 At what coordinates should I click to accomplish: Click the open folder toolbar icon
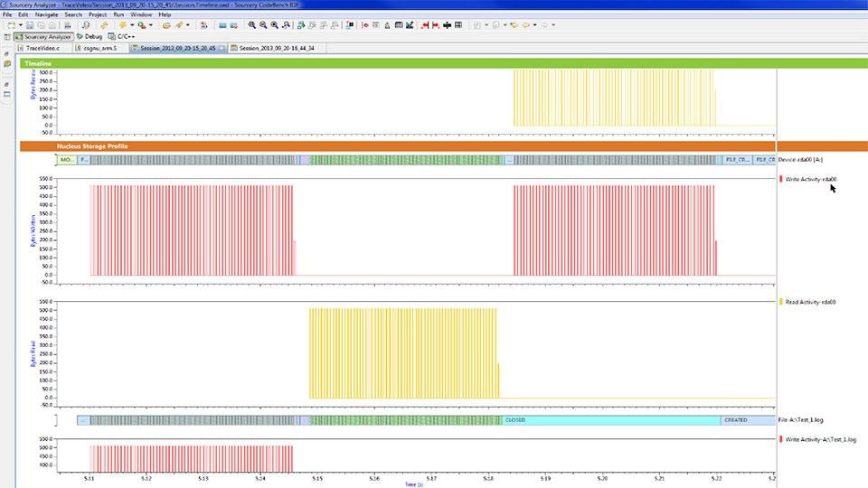click(x=166, y=25)
